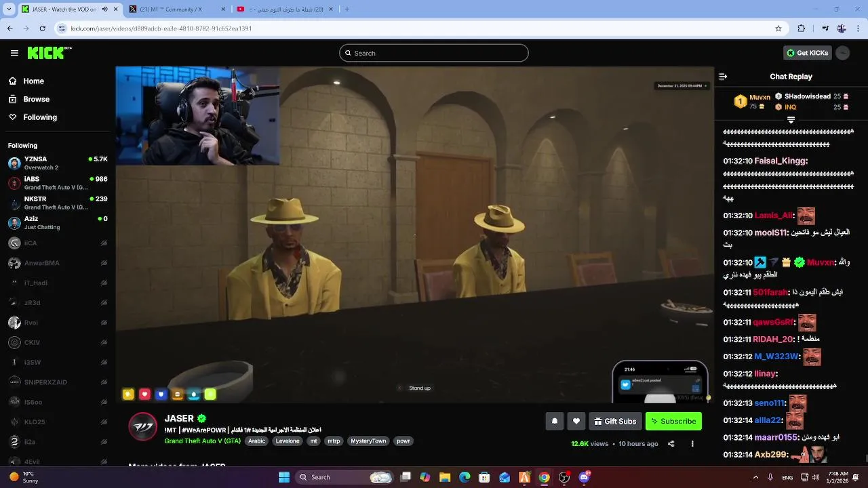This screenshot has width=868, height=488.
Task: Open the video more-options three dots
Action: pyautogui.click(x=692, y=444)
